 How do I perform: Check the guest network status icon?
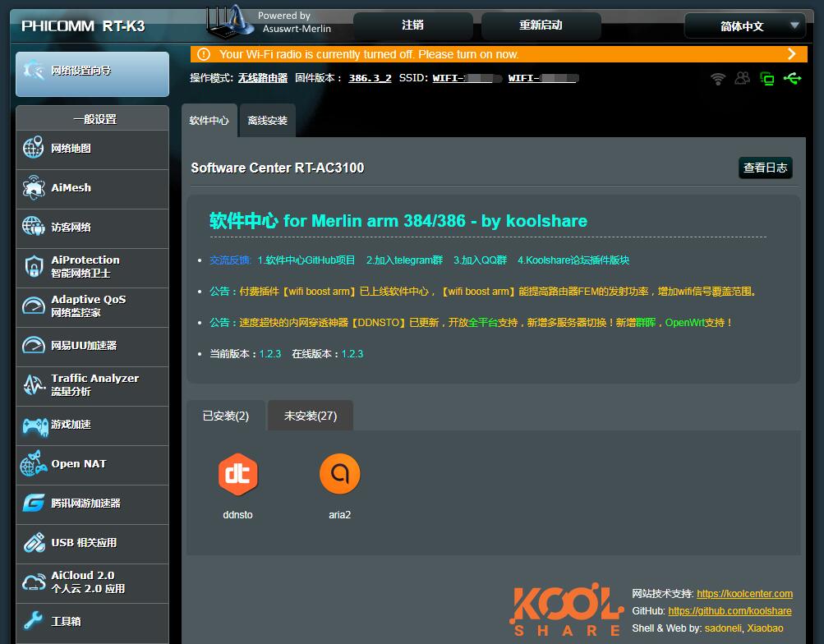[x=742, y=78]
